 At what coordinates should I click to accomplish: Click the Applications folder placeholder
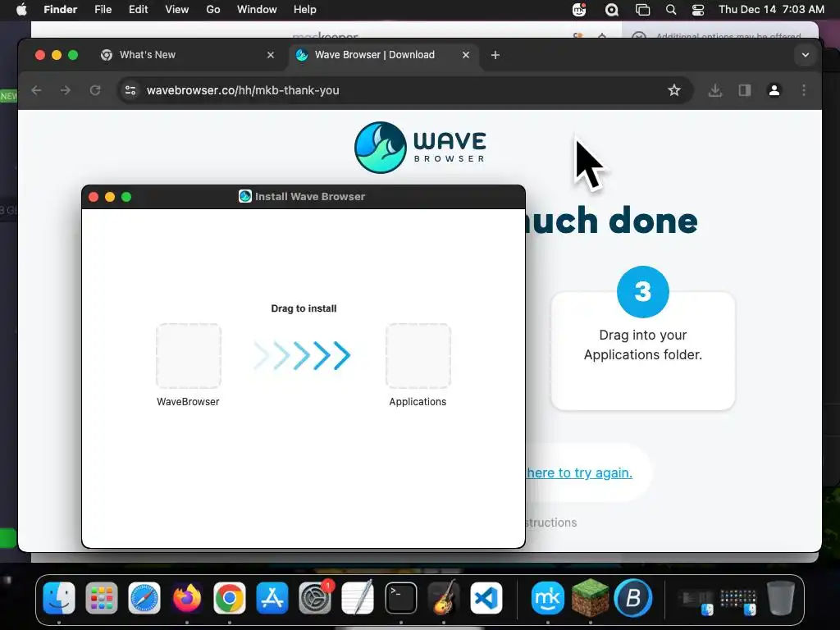point(418,356)
